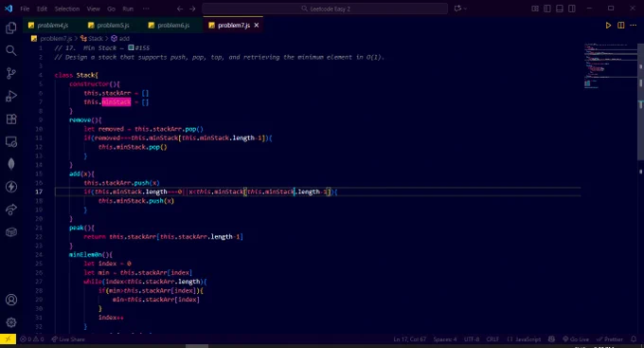Expand the hidden menus ellipsis in menu bar
Screen dimensions: 644x348
[x=146, y=9]
